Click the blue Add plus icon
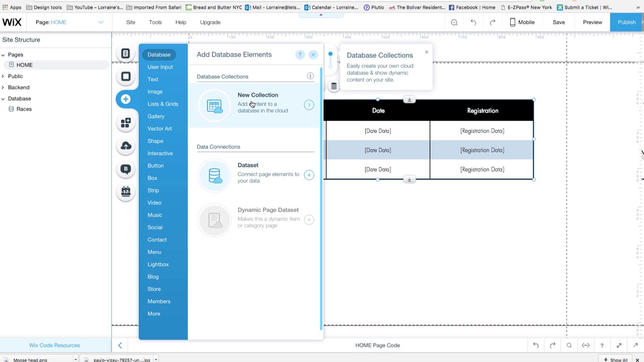Viewport: 644px width, 362px height. [126, 99]
